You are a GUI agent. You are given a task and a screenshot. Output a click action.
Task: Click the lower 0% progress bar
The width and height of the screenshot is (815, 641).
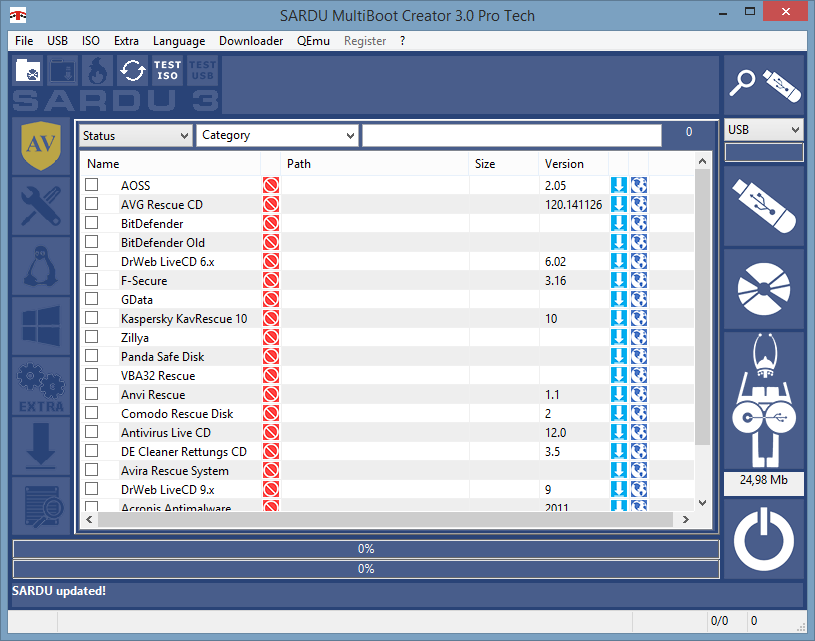click(x=366, y=569)
